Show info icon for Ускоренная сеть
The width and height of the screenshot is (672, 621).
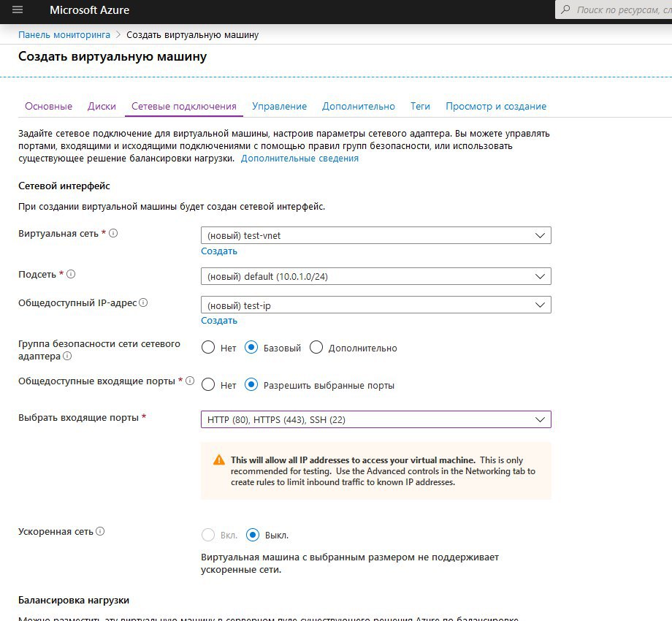(100, 531)
